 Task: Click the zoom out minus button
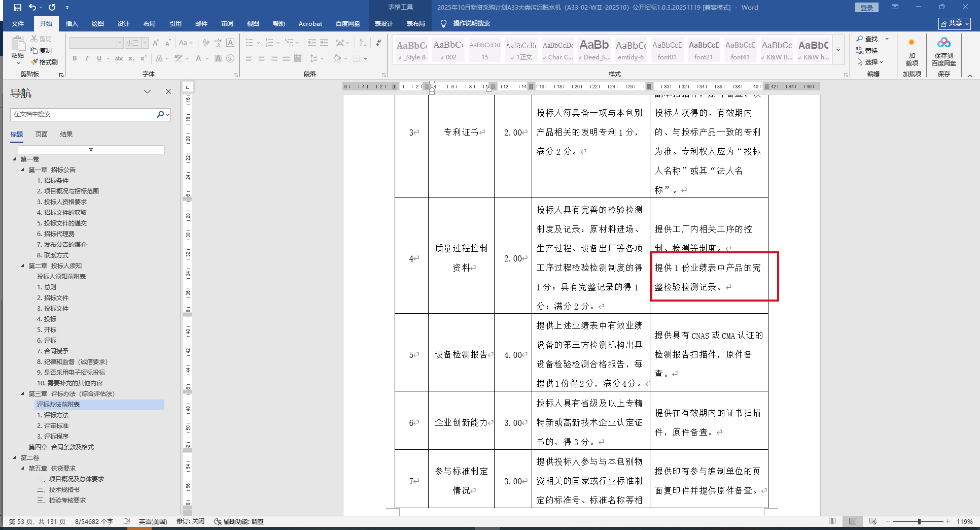888,521
